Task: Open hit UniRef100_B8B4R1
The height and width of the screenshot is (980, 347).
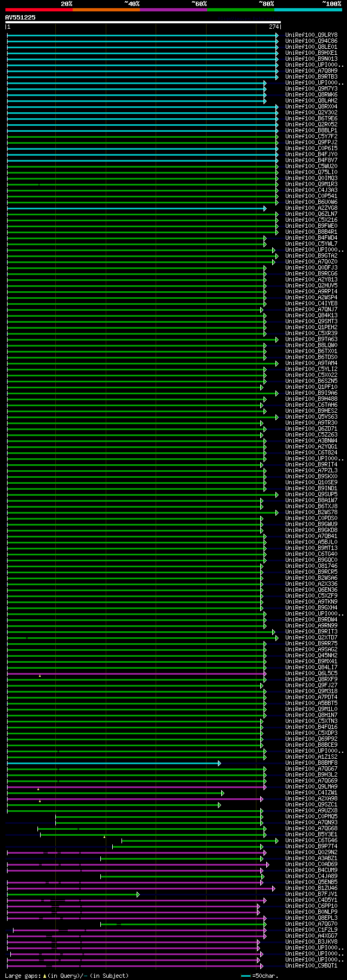Action: (311, 232)
